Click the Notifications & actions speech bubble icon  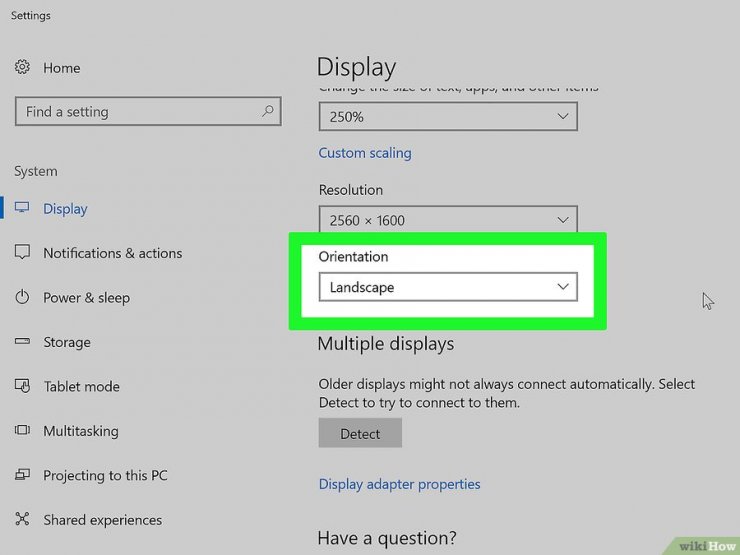[22, 252]
